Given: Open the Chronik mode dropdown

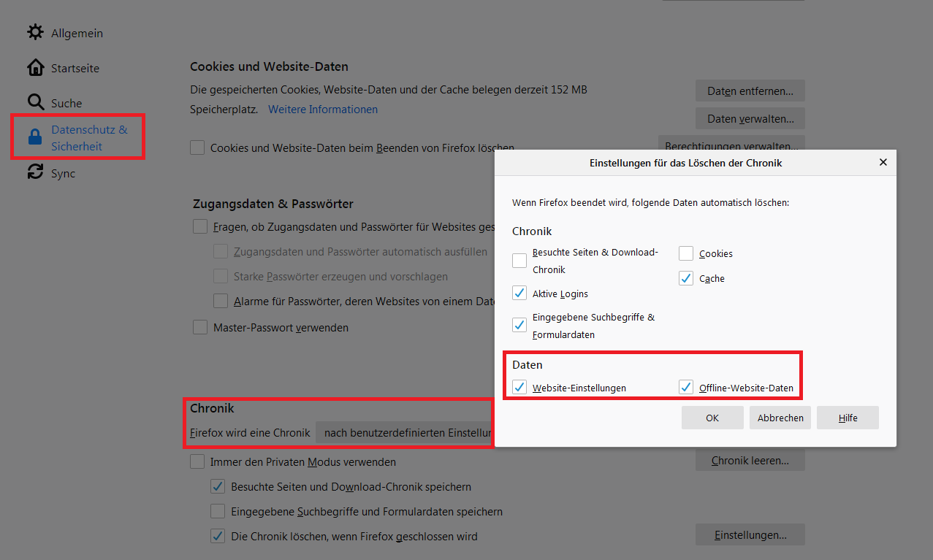Looking at the screenshot, I should tap(405, 433).
